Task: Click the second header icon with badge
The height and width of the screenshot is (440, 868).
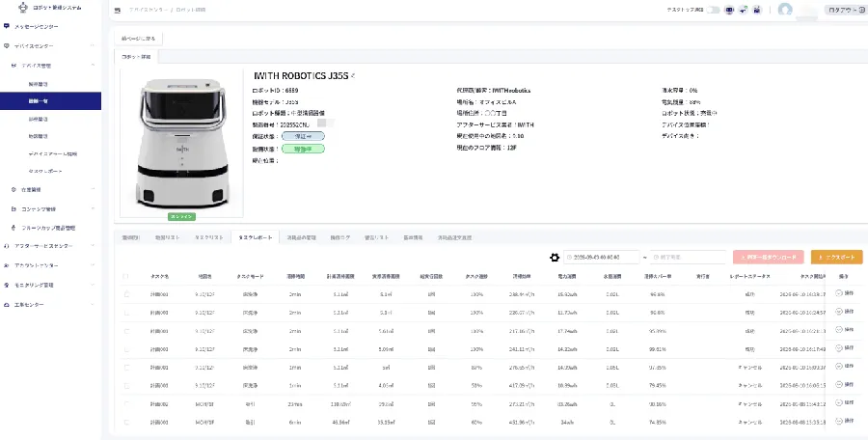Action: click(743, 10)
